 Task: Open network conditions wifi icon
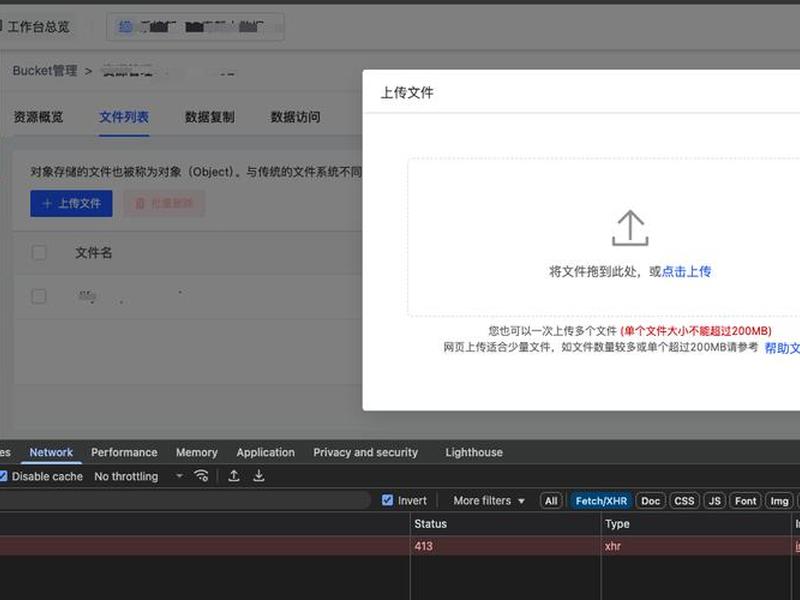202,476
